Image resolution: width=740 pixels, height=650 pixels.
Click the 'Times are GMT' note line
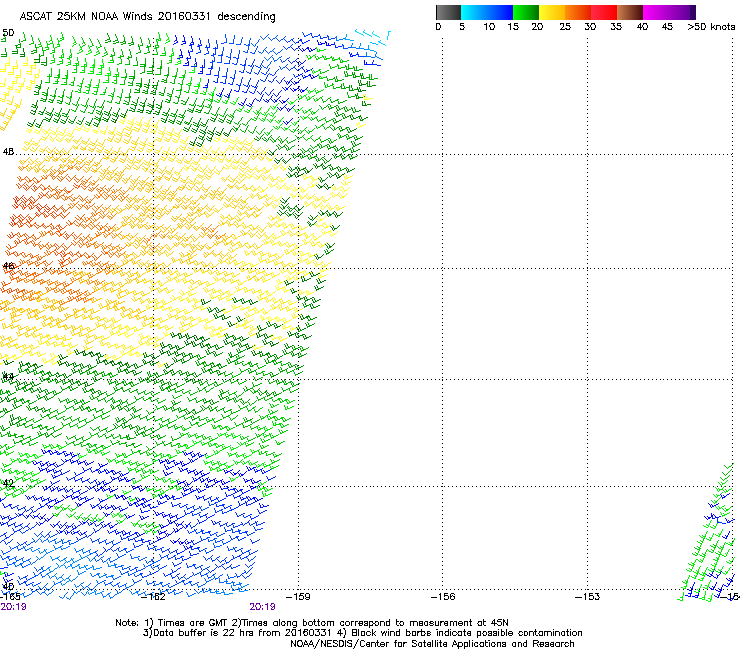pyautogui.click(x=312, y=623)
